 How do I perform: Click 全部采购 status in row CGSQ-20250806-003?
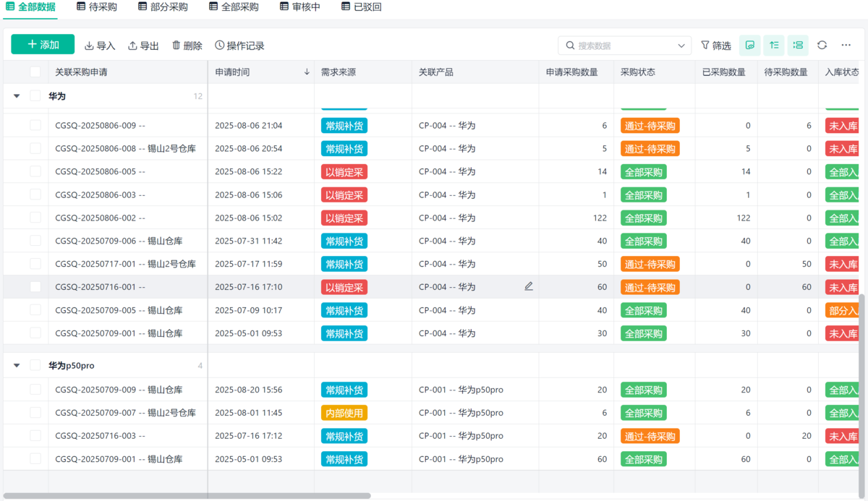point(644,195)
